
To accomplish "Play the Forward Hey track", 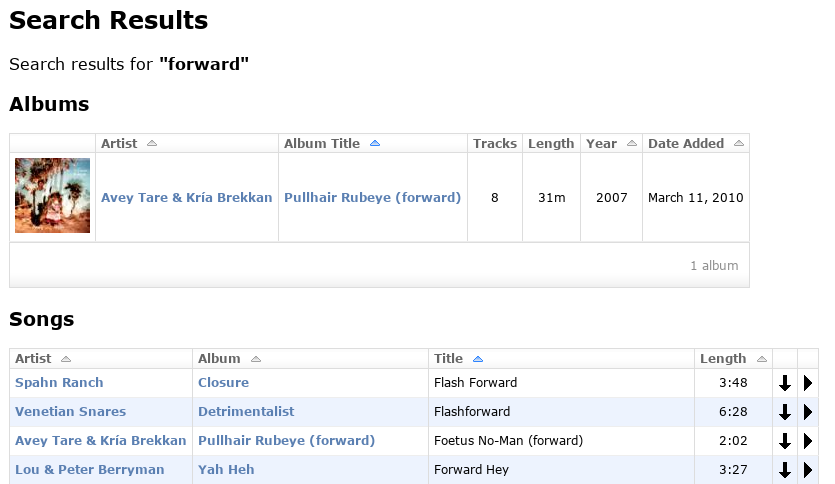I will click(x=808, y=470).
